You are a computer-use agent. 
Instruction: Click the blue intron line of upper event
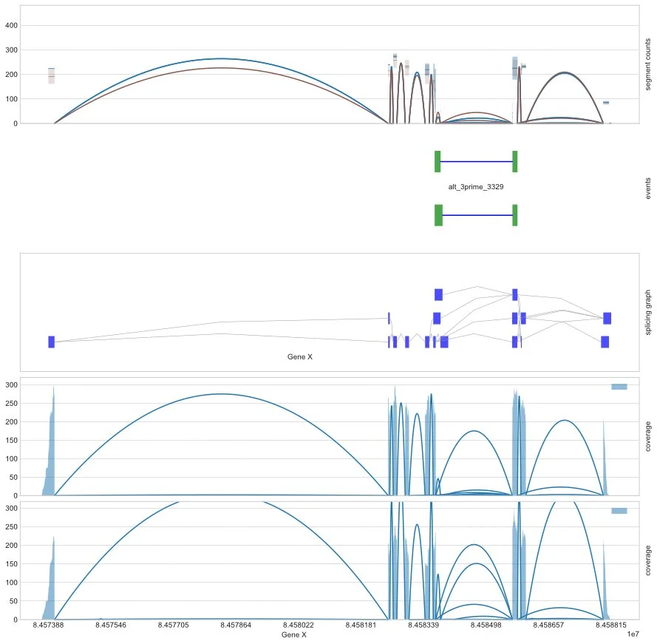click(x=477, y=161)
